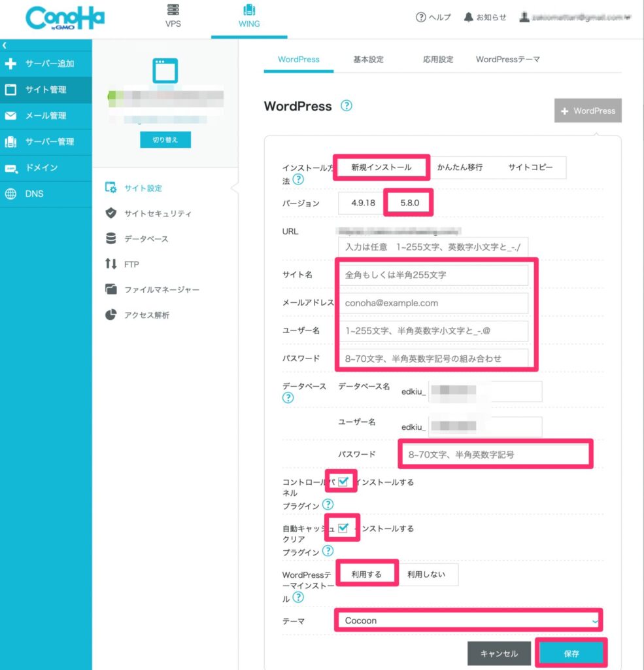Image resolution: width=644 pixels, height=670 pixels.
Task: Select 新規インストール install method
Action: 381,167
